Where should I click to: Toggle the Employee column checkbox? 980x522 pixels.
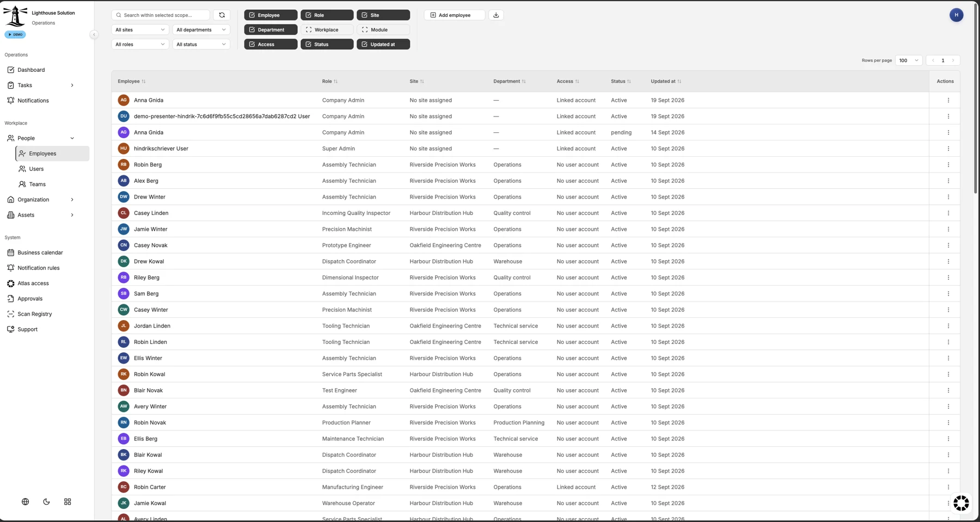pos(271,15)
